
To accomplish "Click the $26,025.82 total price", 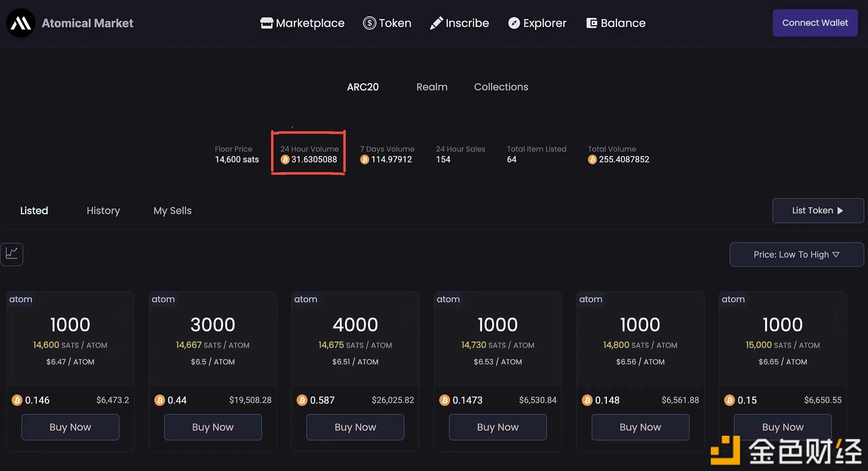I will pyautogui.click(x=393, y=400).
